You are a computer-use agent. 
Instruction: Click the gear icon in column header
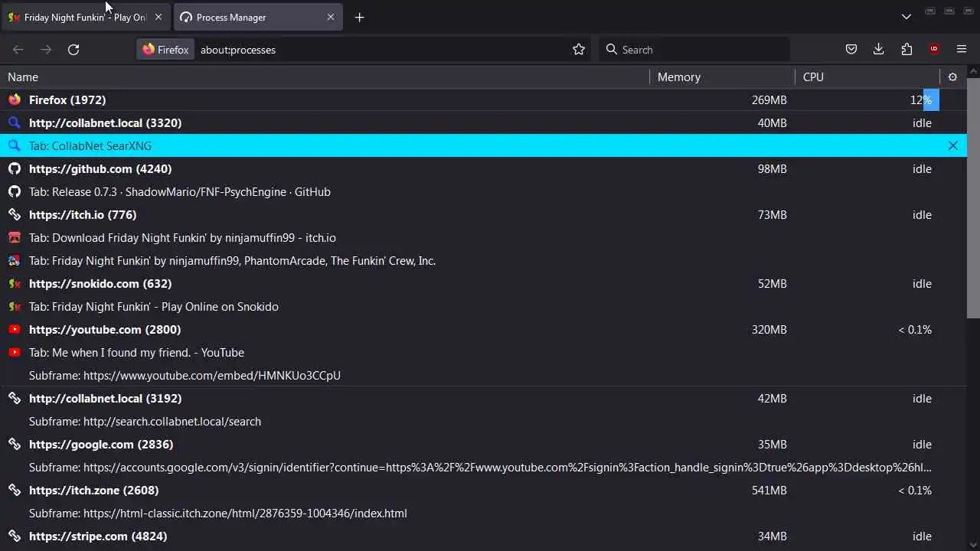point(952,77)
